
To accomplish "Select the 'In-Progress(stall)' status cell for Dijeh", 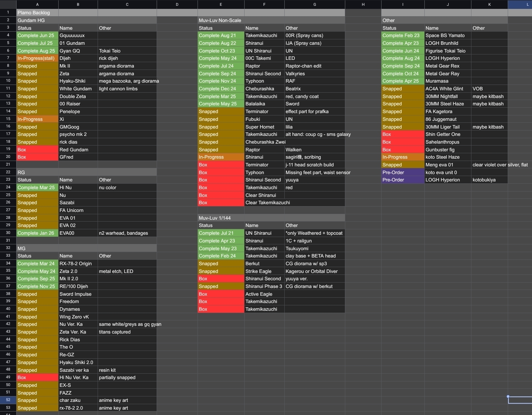I will (37, 58).
